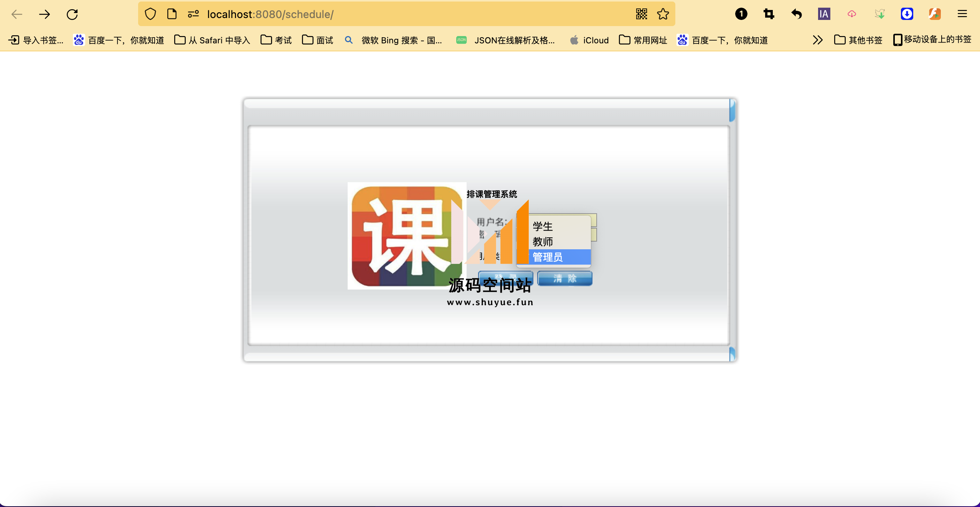Viewport: 980px width, 507px height.
Task: Reload the current page
Action: point(72,15)
